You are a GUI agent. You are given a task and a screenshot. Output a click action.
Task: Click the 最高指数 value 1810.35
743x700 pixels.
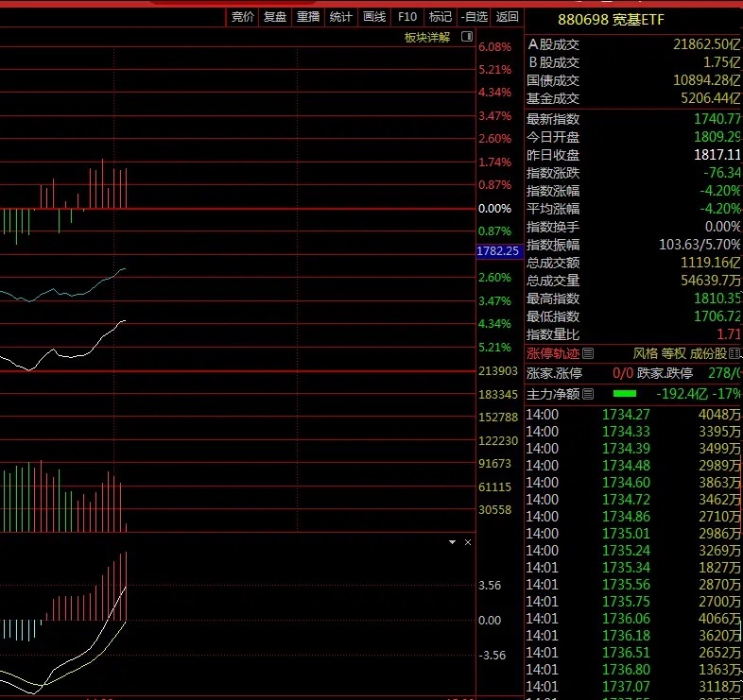point(717,299)
